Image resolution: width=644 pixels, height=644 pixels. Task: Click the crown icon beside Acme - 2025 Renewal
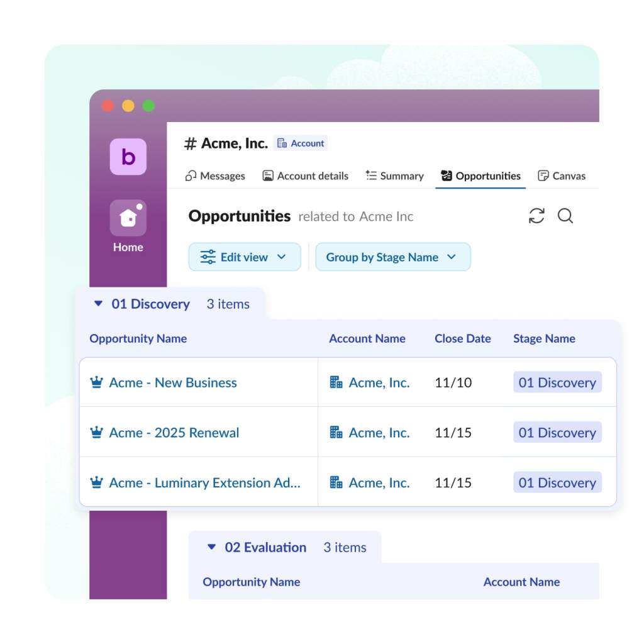click(x=96, y=432)
